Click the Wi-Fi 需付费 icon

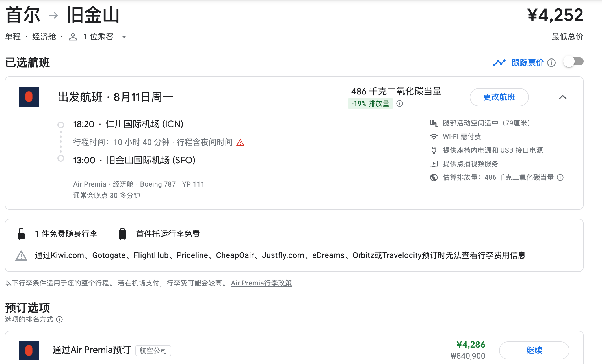point(434,137)
